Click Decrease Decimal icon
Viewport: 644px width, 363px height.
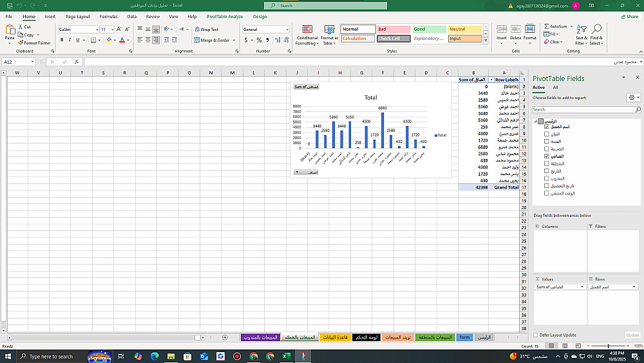click(286, 40)
